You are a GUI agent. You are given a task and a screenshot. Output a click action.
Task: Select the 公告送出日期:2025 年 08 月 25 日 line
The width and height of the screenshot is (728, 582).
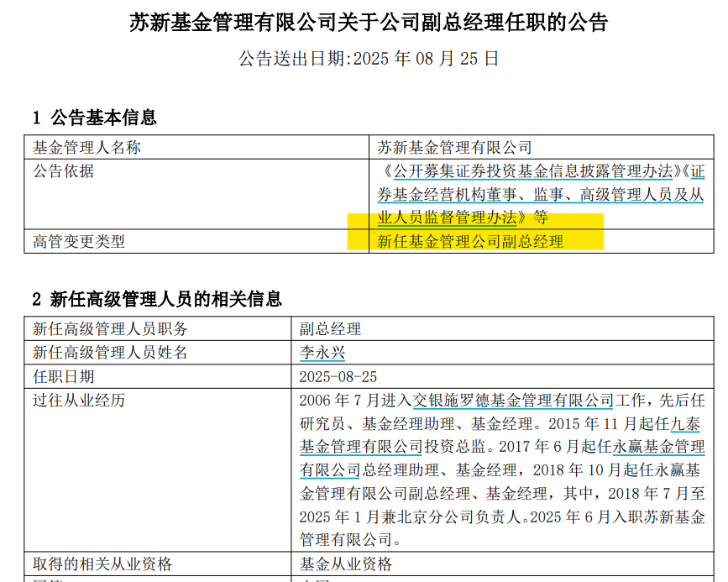coord(369,59)
